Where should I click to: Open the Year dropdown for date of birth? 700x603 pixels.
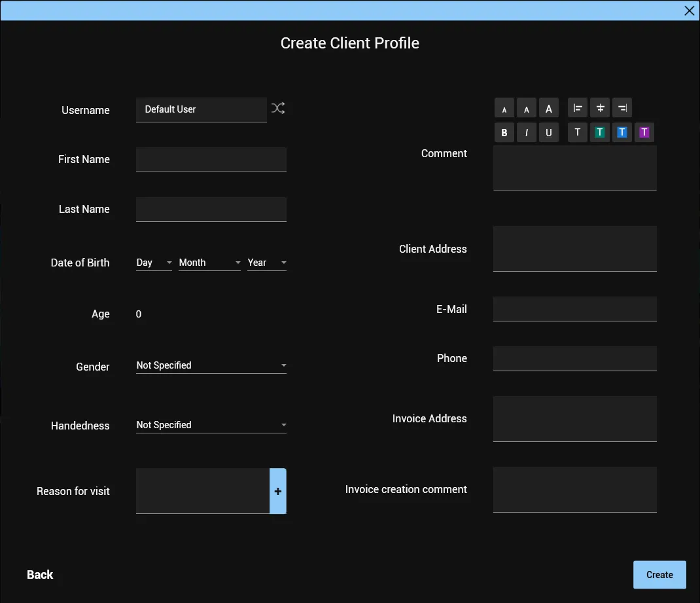[267, 263]
